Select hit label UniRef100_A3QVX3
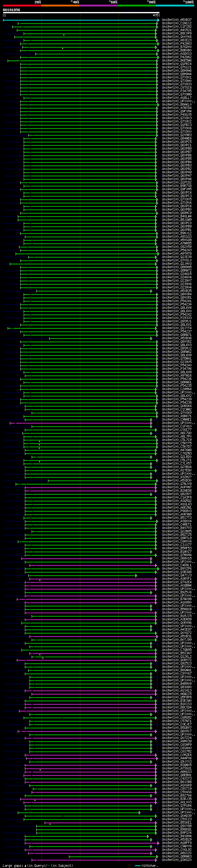Image resolution: width=197 pixels, height=868 pixels. tap(177, 54)
